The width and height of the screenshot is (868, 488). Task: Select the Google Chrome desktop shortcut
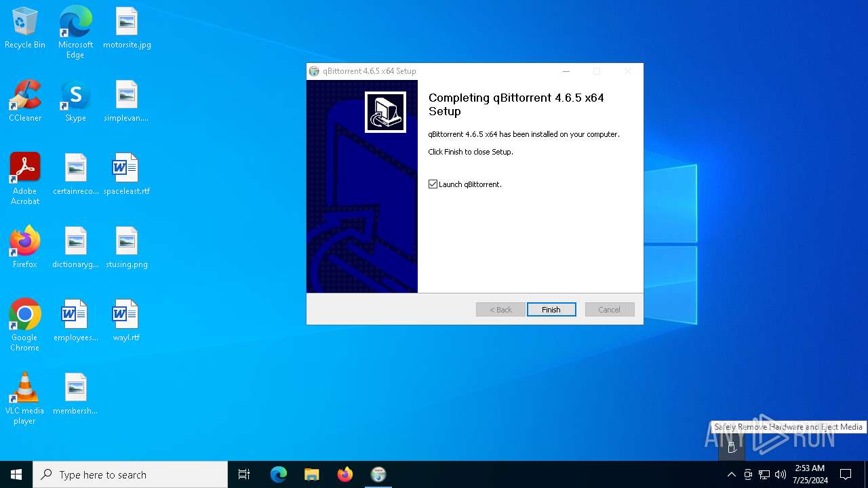pyautogui.click(x=25, y=325)
